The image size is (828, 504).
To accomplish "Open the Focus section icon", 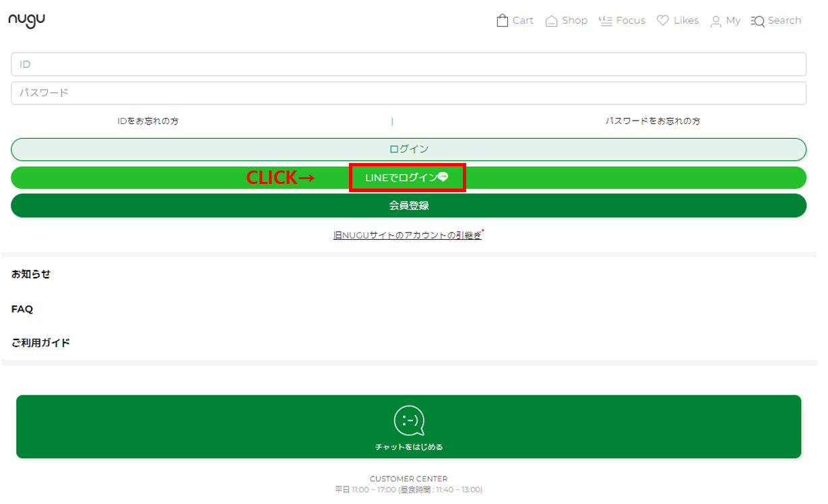I will [605, 21].
